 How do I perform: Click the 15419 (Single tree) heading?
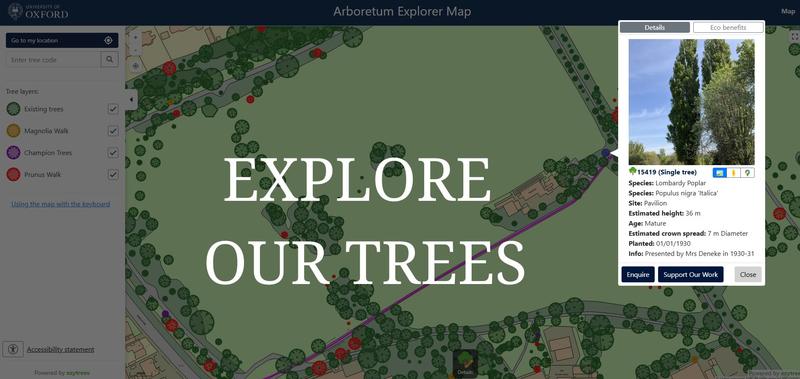point(667,172)
